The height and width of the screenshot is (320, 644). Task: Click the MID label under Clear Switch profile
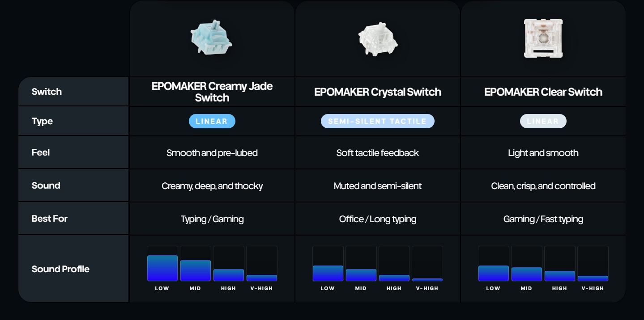click(526, 288)
